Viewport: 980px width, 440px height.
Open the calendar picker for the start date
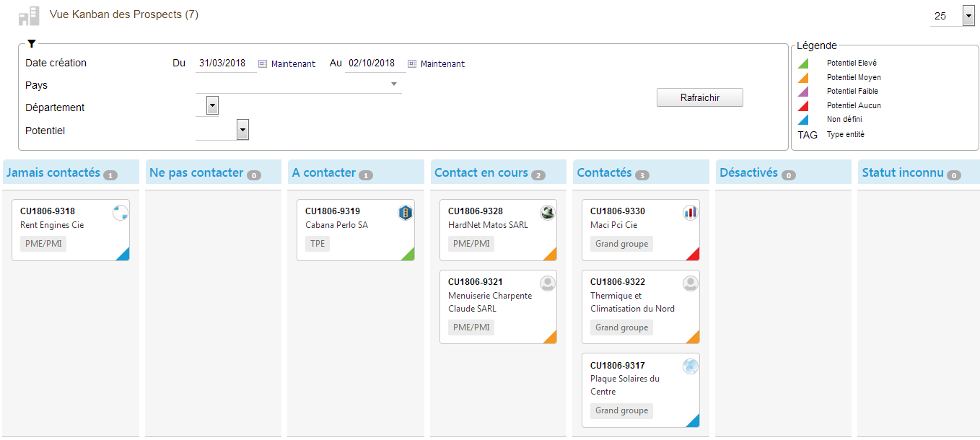coord(263,63)
